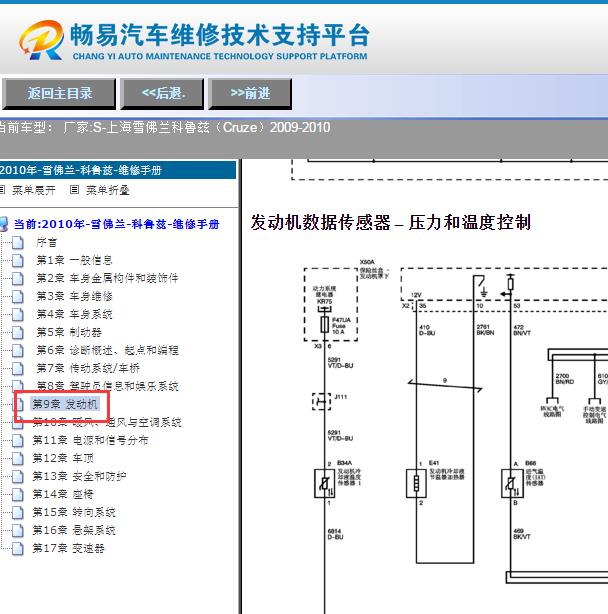Open 第13章 安全和防护
608x614 pixels.
79,476
